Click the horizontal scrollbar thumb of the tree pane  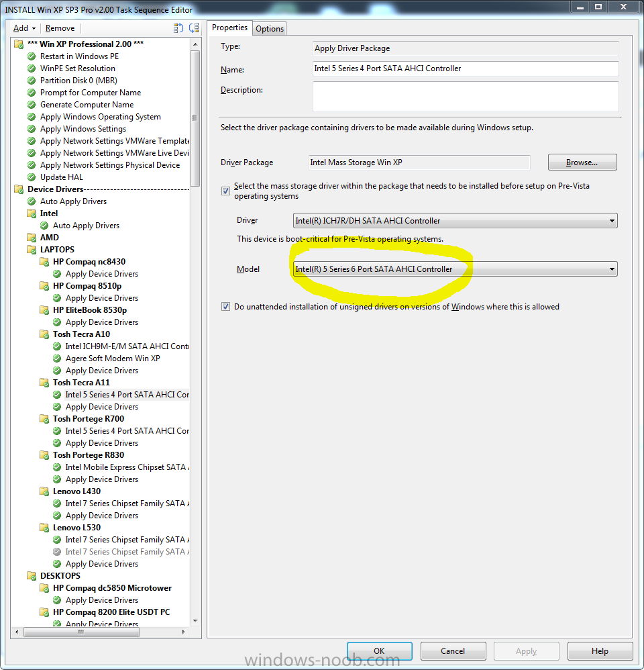point(81,632)
